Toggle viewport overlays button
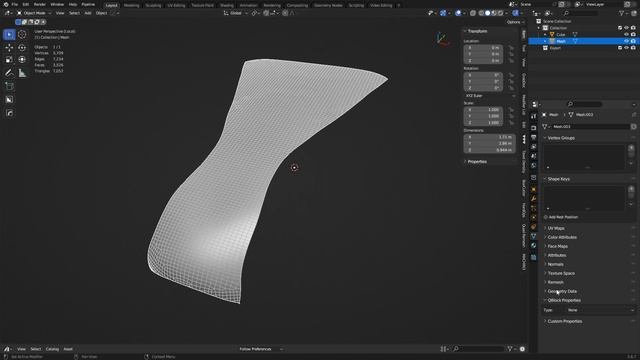 pyautogui.click(x=458, y=13)
